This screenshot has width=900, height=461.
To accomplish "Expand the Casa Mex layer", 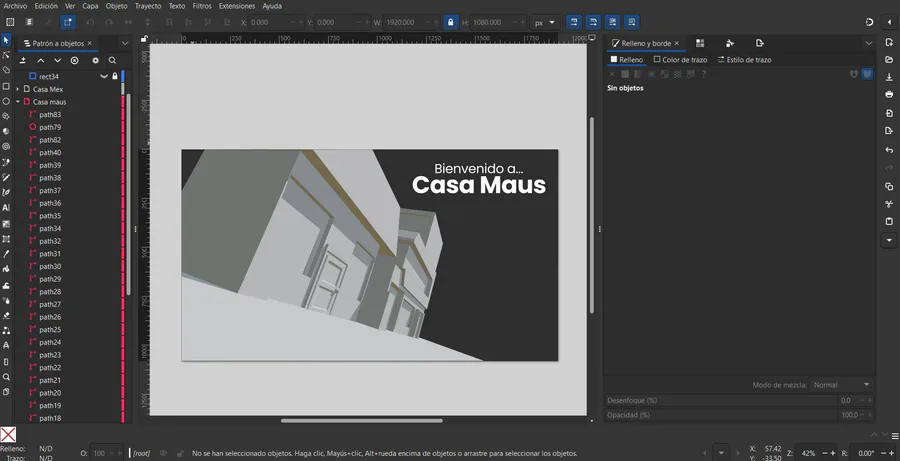I will [18, 89].
